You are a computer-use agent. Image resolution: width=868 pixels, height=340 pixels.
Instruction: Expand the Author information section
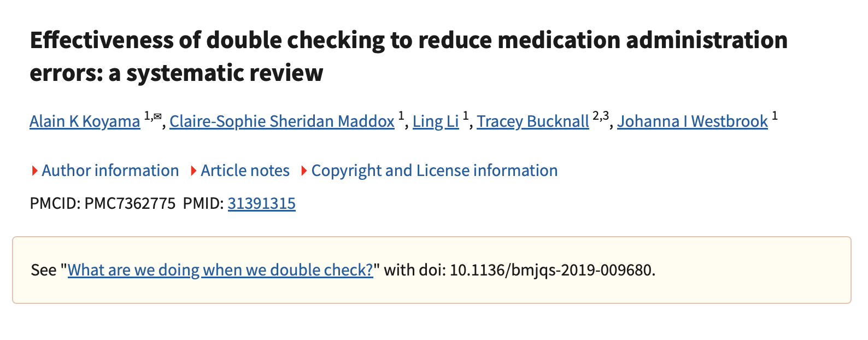[110, 171]
